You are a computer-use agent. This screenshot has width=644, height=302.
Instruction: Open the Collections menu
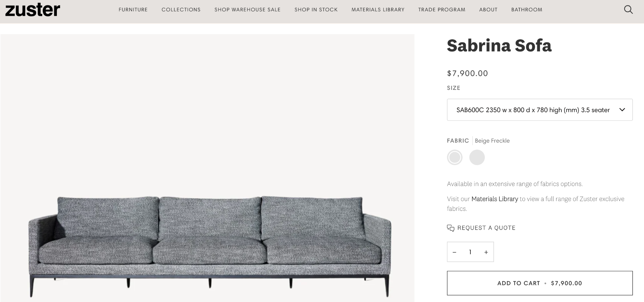181,10
